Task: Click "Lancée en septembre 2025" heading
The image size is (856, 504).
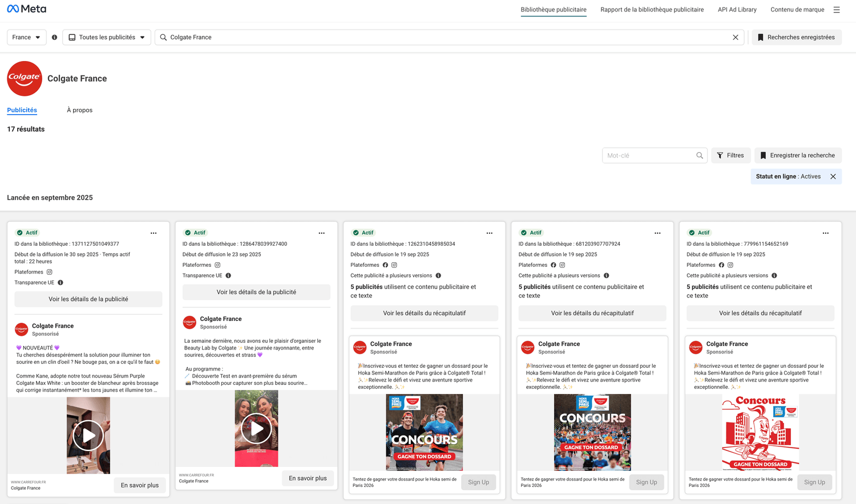Action: coord(50,198)
